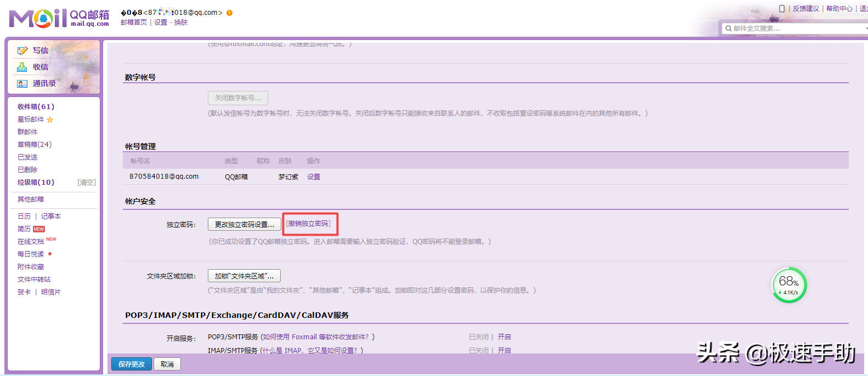
Task: Click the receive mail inbox icon
Action: coord(22,67)
